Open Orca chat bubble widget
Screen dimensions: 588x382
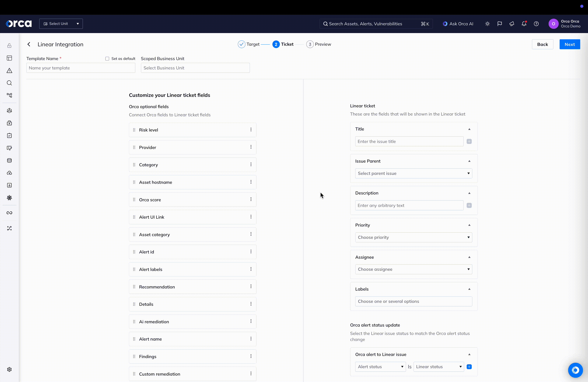coord(575,370)
